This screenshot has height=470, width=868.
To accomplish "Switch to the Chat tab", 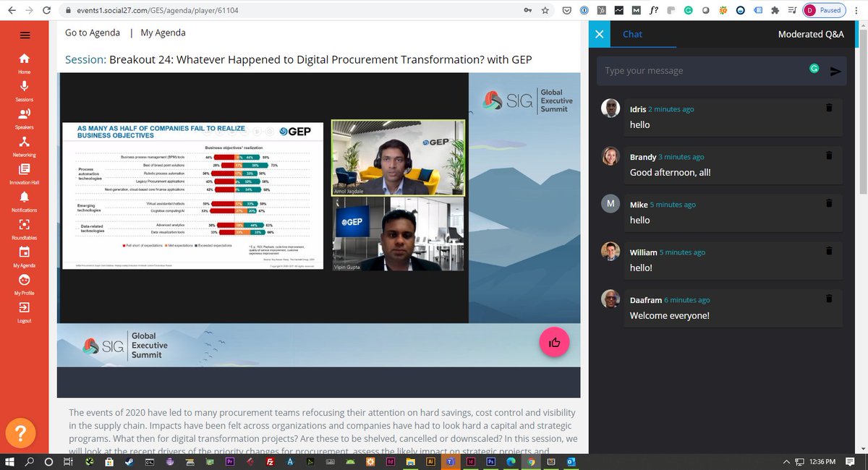I will 632,34.
